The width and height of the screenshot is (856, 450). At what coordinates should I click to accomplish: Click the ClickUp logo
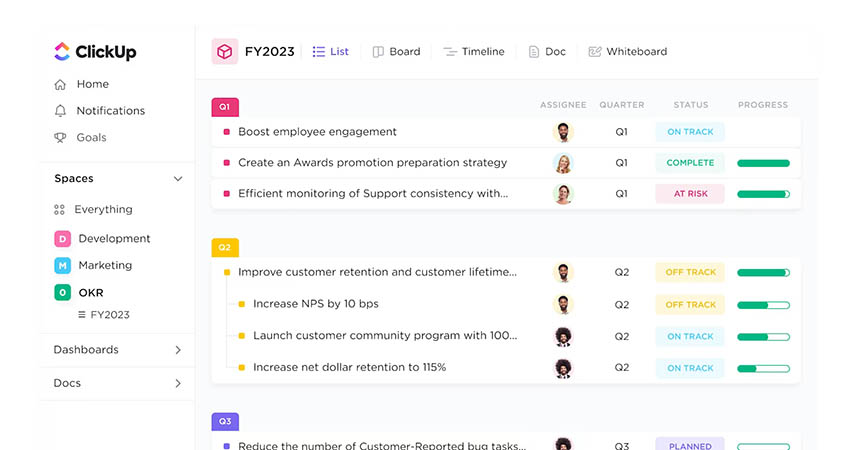point(94,51)
